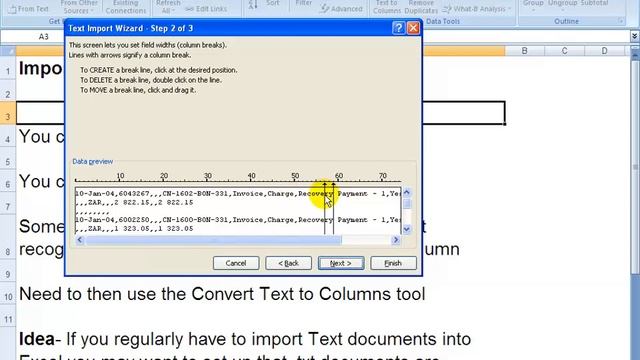
Task: Click the From Text ribbon button
Action: click(29, 9)
